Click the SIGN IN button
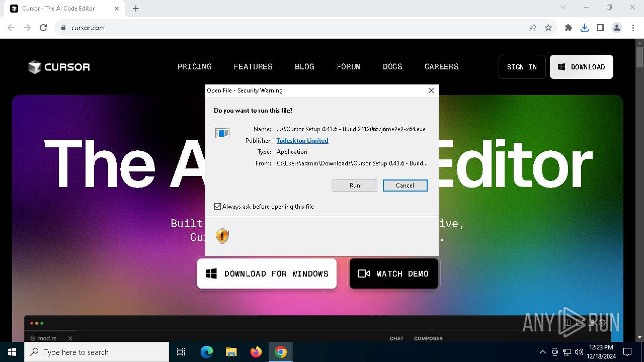This screenshot has width=644, height=362. coord(522,67)
